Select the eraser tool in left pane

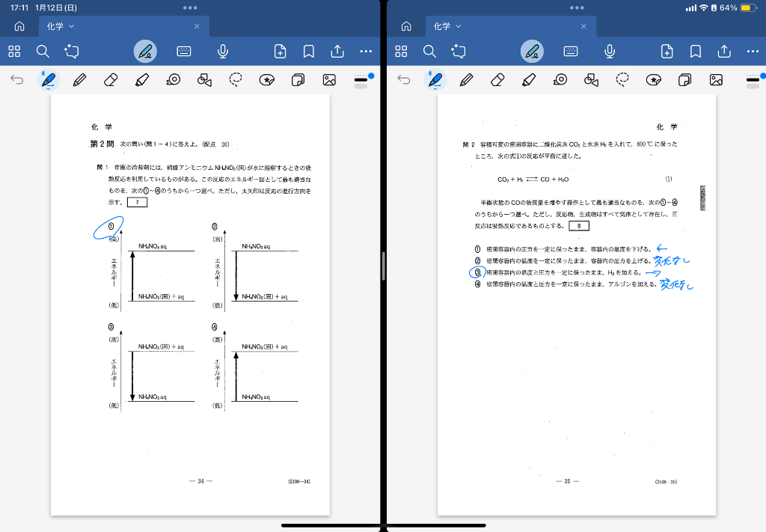[110, 79]
